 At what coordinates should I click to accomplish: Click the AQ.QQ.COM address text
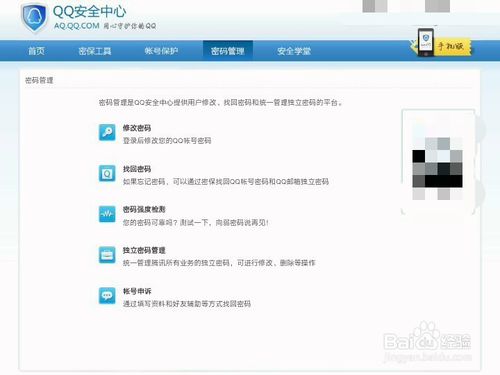click(77, 26)
